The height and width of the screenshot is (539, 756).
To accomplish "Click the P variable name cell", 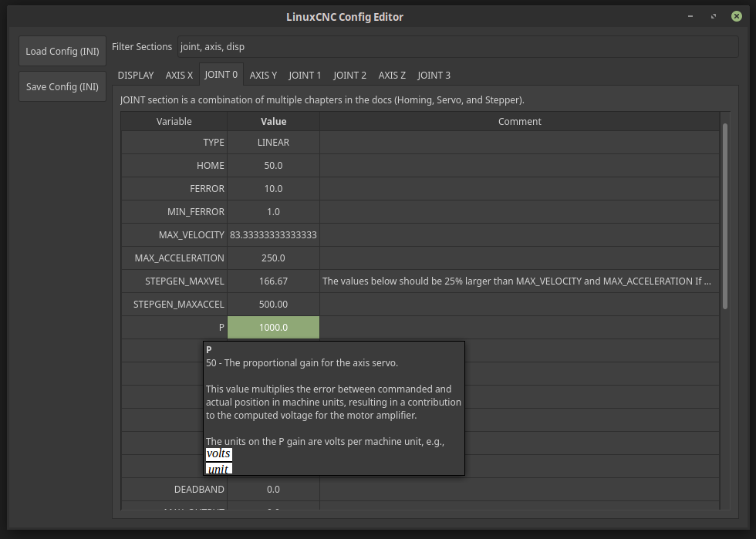I will (x=174, y=328).
